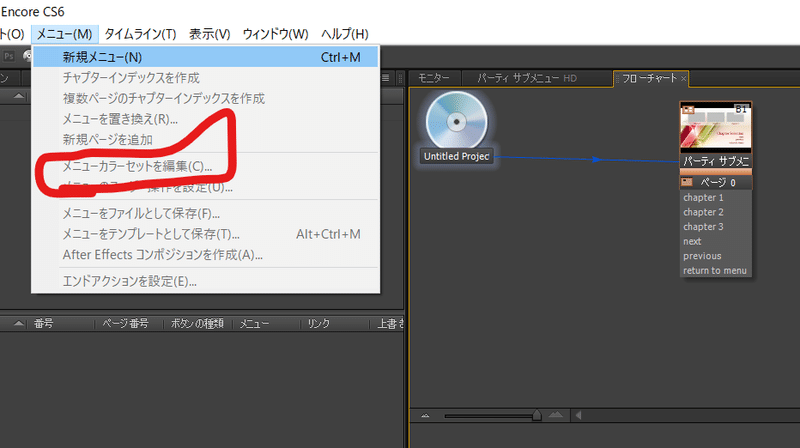Sort by the 番号 column header

pos(44,323)
